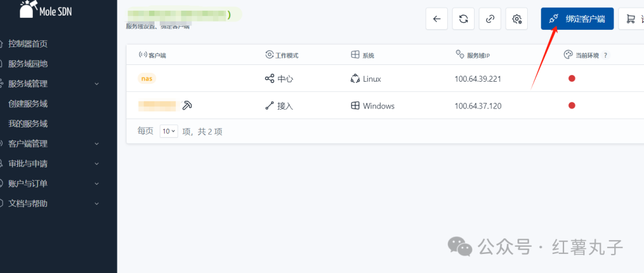
Task: Click the 绑定客户端 button
Action: click(x=577, y=19)
